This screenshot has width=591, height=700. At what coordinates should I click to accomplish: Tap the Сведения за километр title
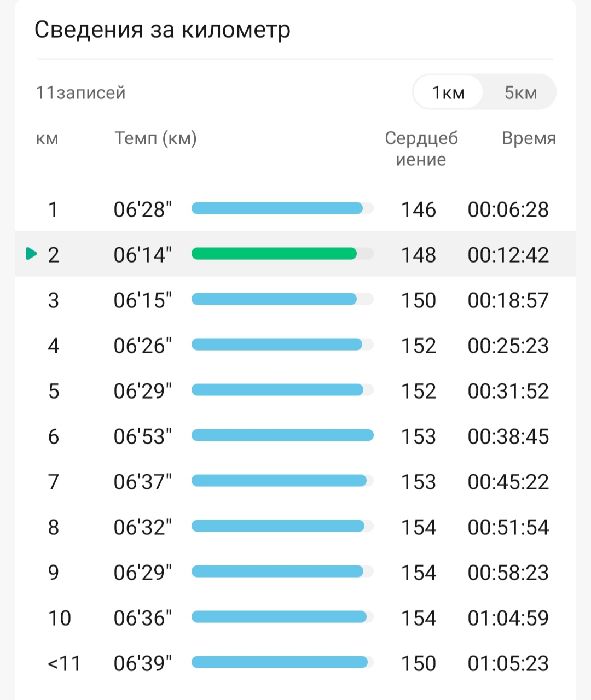pyautogui.click(x=162, y=30)
